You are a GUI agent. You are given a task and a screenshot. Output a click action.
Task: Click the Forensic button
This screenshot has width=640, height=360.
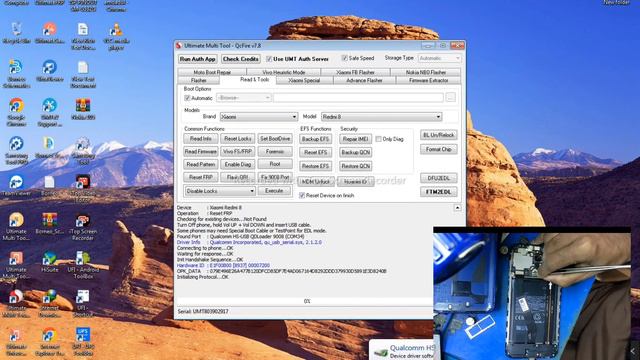tap(275, 152)
